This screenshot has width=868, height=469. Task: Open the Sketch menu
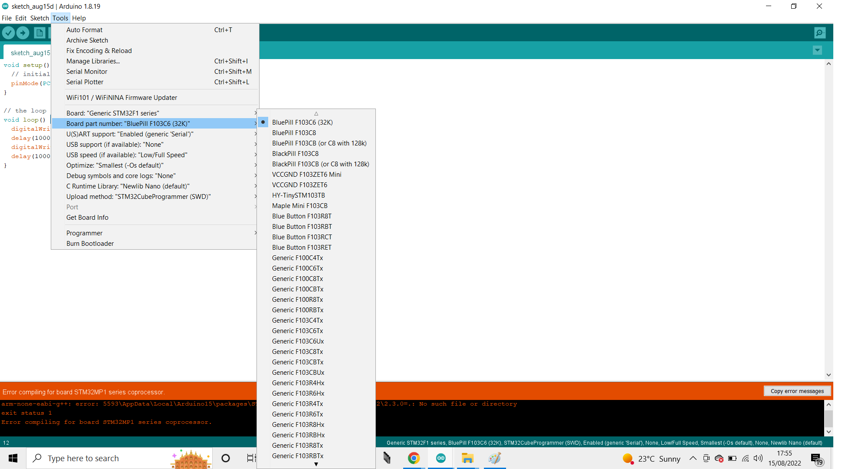tap(39, 18)
